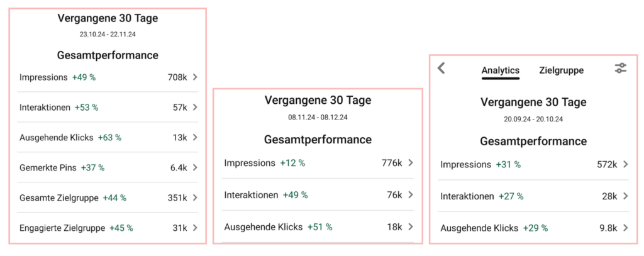Tap the back arrow icon
Screen dimensions: 644x256
pyautogui.click(x=441, y=69)
